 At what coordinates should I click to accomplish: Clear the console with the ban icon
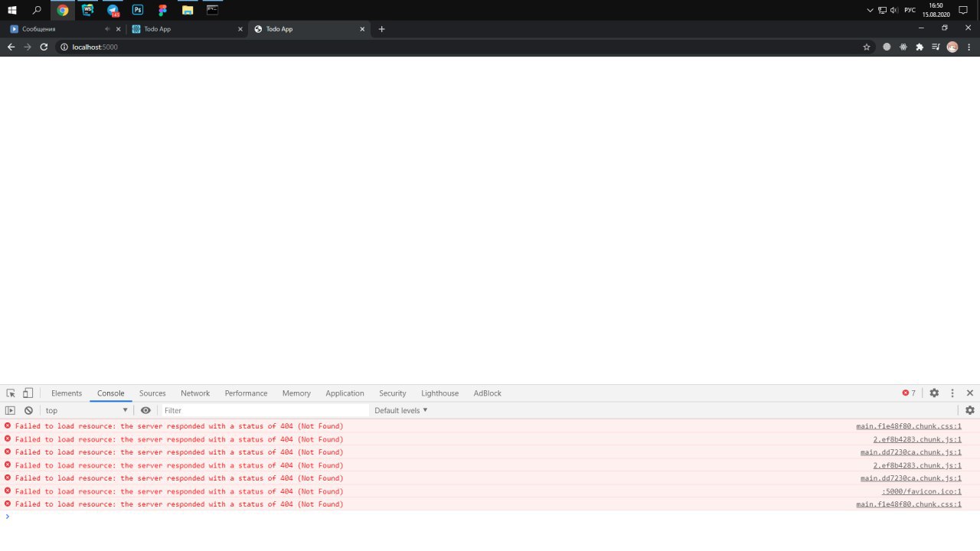[x=28, y=410]
